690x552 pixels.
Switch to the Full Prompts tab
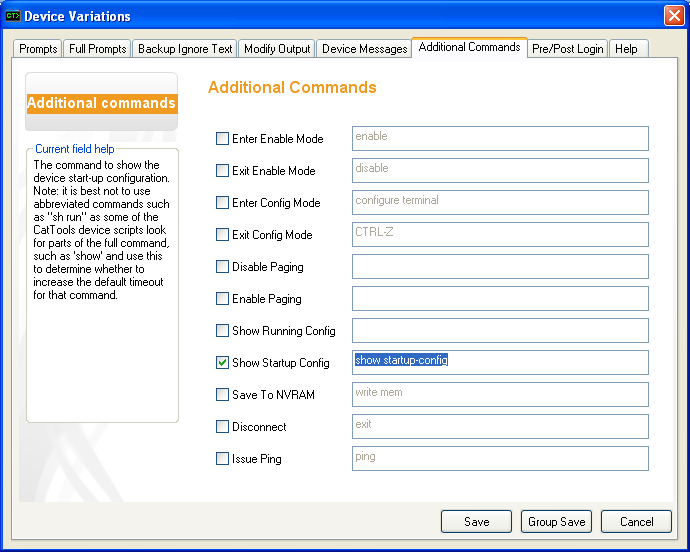click(97, 49)
